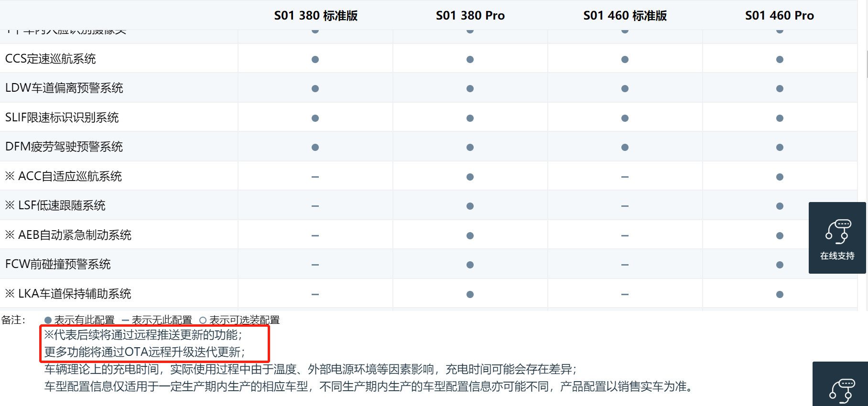Click the note starting with 车型配置信息仅适用于
The height and width of the screenshot is (406, 868).
point(369,386)
